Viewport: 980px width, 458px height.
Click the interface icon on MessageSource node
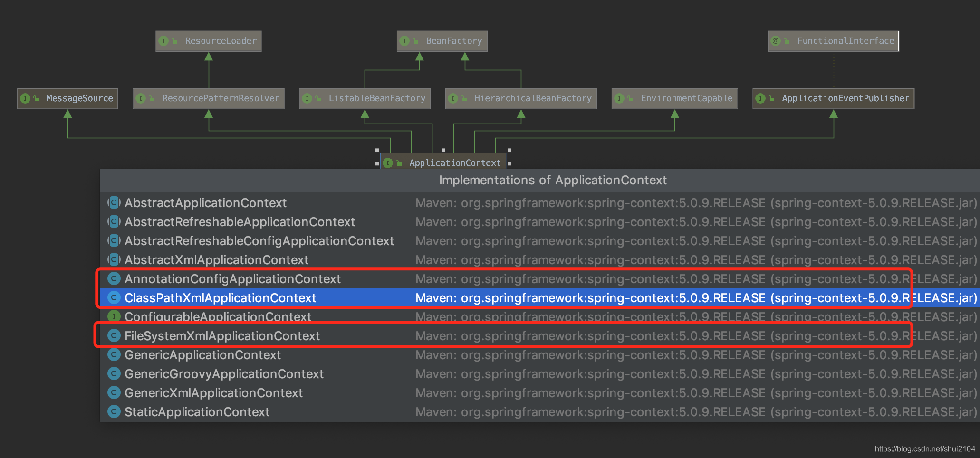[25, 98]
